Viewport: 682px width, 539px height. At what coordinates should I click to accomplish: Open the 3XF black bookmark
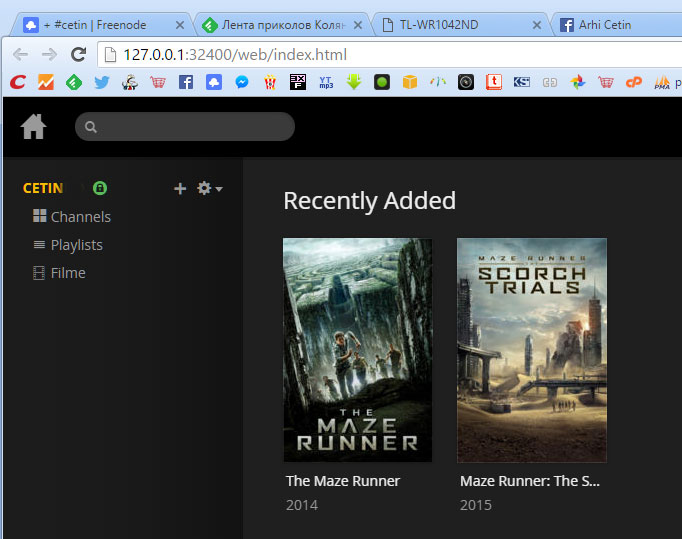click(x=298, y=82)
